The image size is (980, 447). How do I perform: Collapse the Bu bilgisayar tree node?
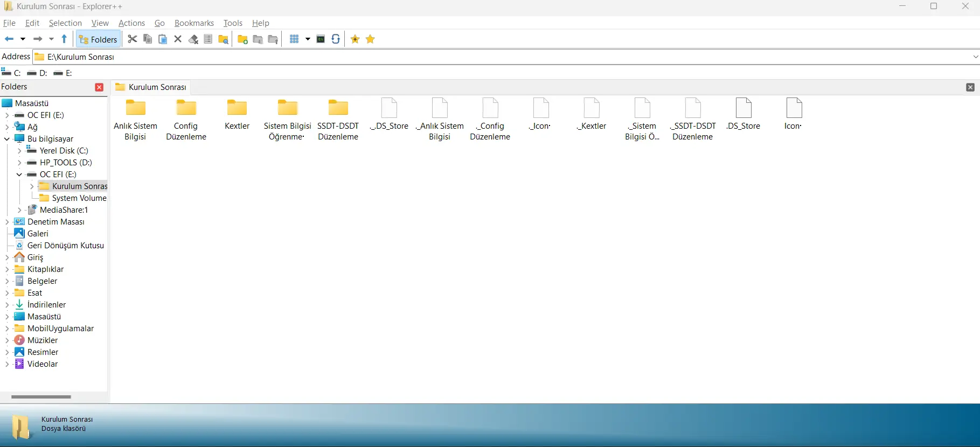7,139
